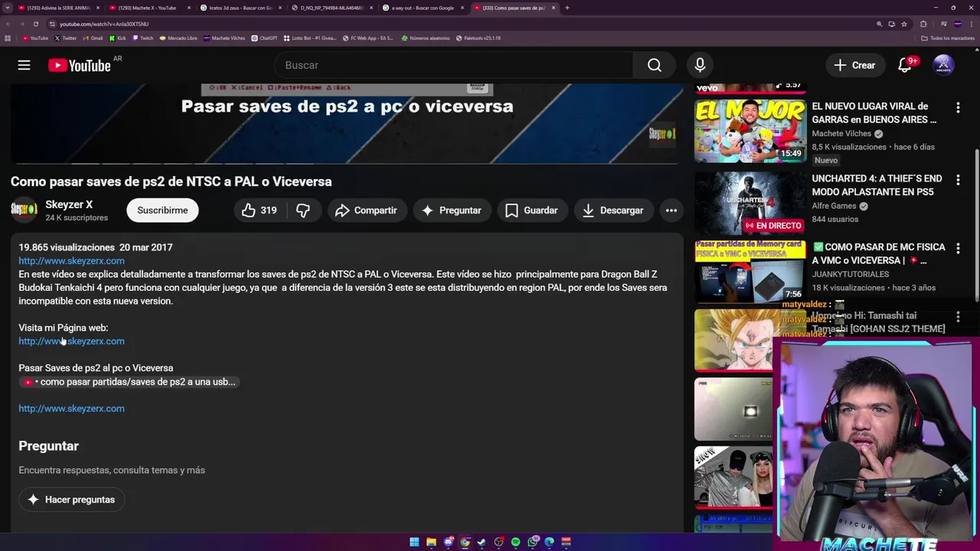Open the Paletools v25.1.19 bookmark

pos(478,37)
